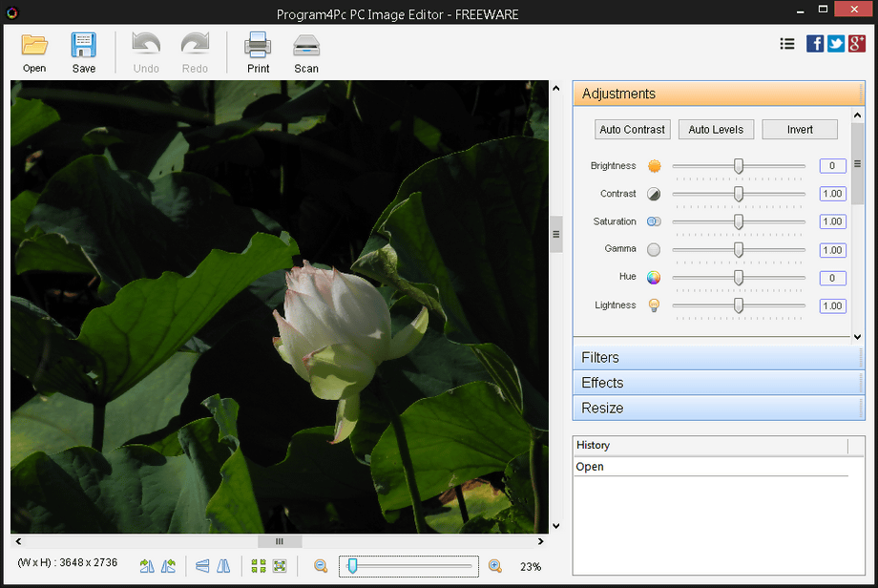Viewport: 878px width, 588px height.
Task: Open the Google Plus share icon
Action: [x=857, y=43]
